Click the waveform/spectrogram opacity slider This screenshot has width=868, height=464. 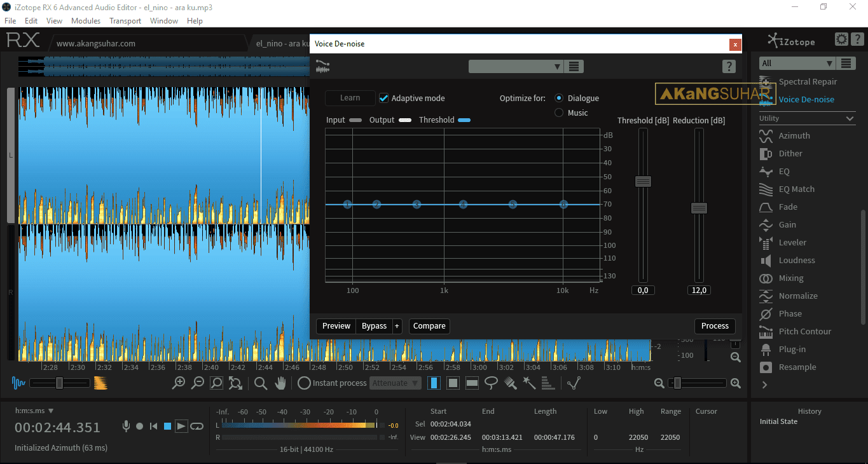(x=59, y=383)
